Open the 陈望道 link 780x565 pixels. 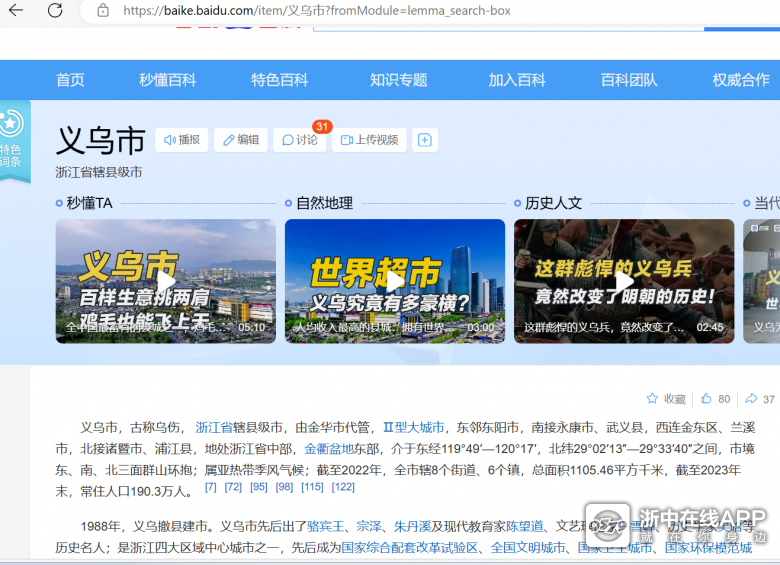pos(525,526)
